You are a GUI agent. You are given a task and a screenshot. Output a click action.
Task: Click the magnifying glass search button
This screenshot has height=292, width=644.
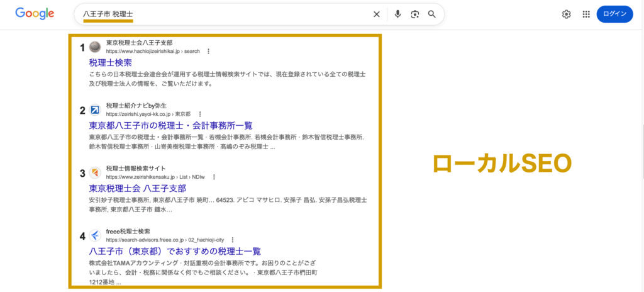(432, 14)
